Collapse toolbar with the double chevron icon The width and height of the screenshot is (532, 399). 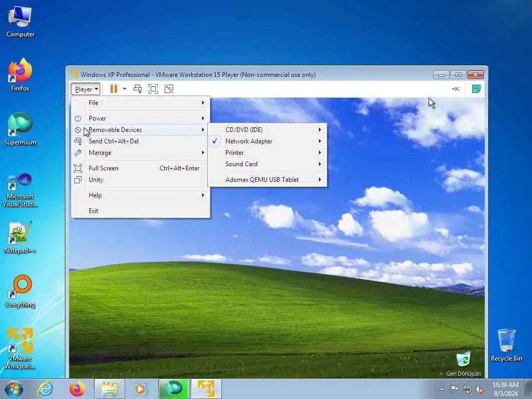[x=456, y=89]
